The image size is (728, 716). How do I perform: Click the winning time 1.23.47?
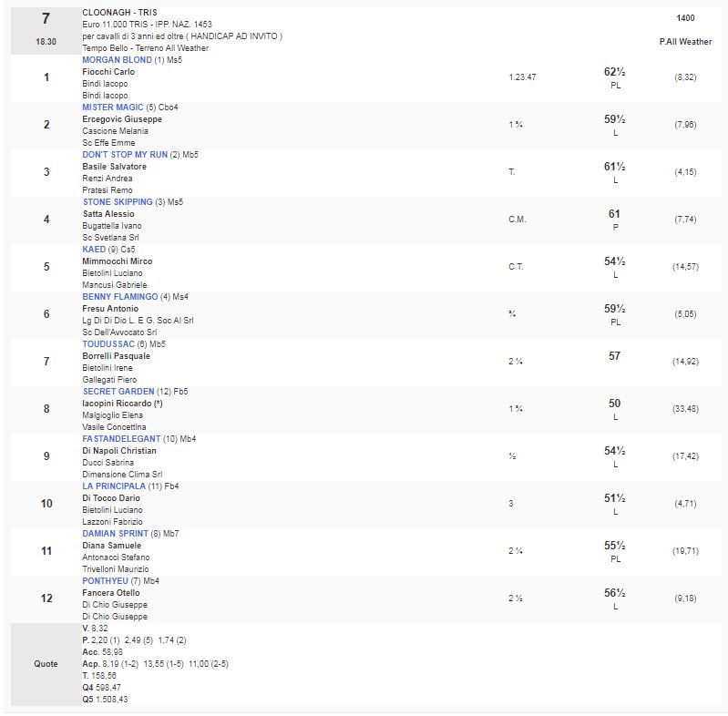tap(522, 77)
